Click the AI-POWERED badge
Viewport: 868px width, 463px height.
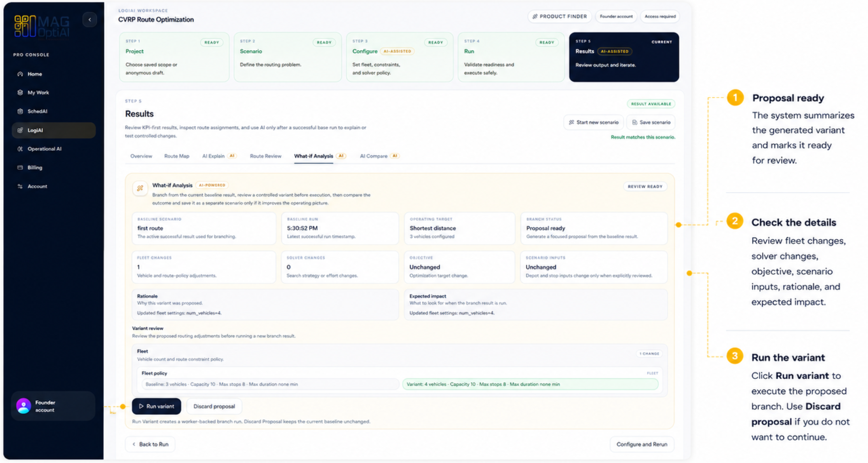point(212,185)
